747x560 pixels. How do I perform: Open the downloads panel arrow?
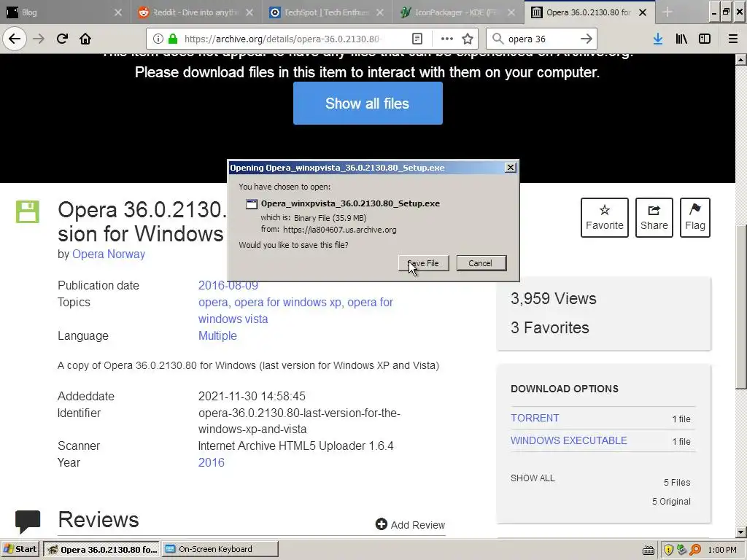coord(658,39)
